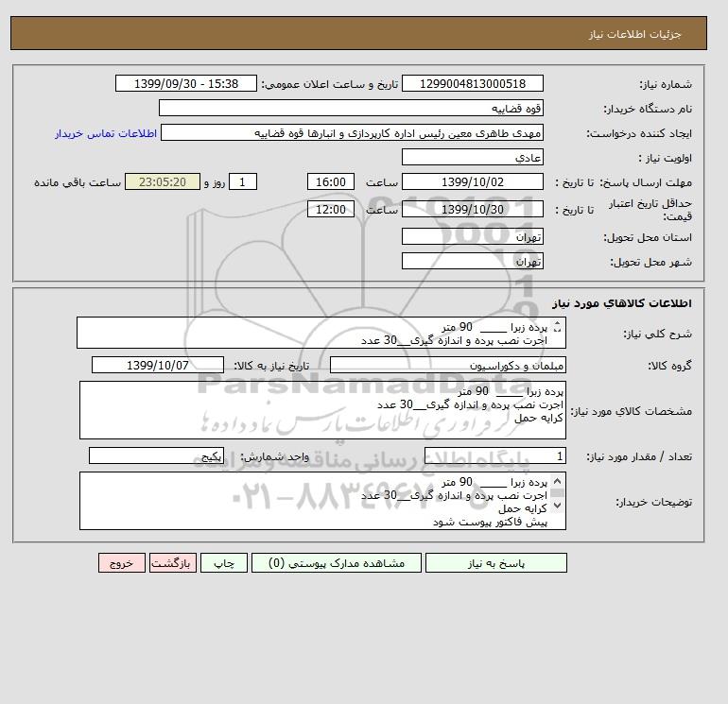Click scroll up arrow in توضیحات خریدار
The image size is (728, 704).
(x=558, y=481)
